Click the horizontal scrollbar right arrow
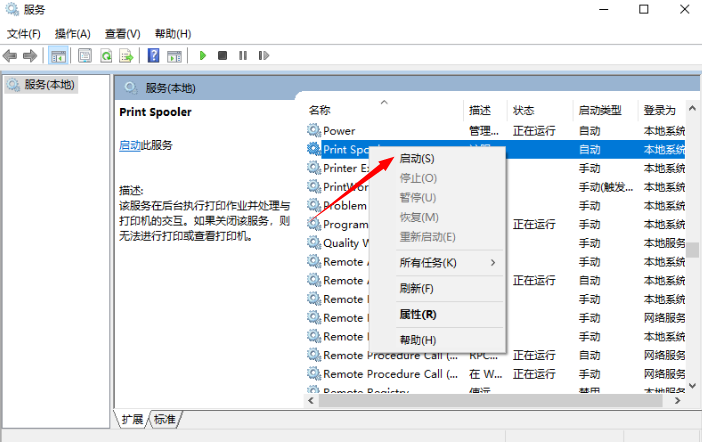The width and height of the screenshot is (702, 442). point(677,401)
